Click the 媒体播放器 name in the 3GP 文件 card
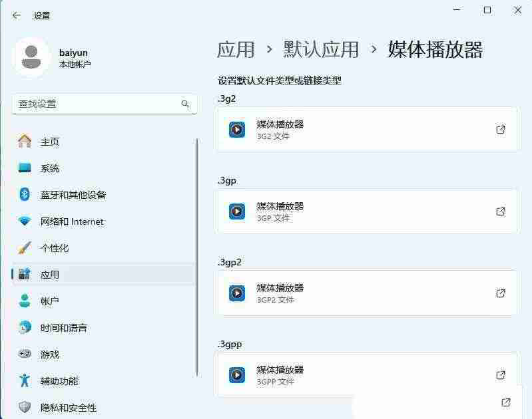The height and width of the screenshot is (419, 532). [280, 206]
